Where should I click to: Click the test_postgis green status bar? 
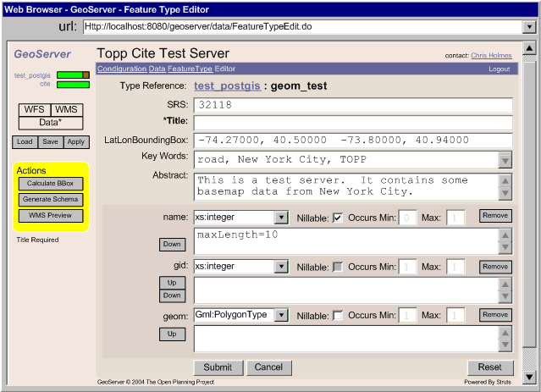[73, 75]
